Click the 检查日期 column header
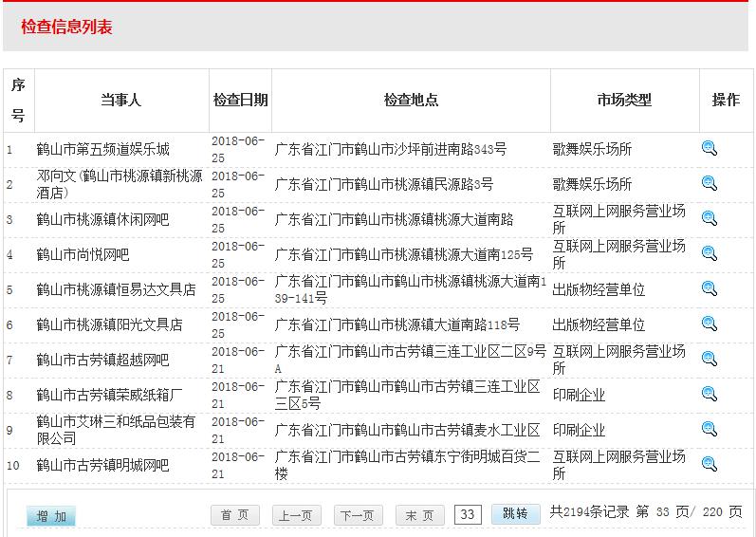 click(x=240, y=100)
